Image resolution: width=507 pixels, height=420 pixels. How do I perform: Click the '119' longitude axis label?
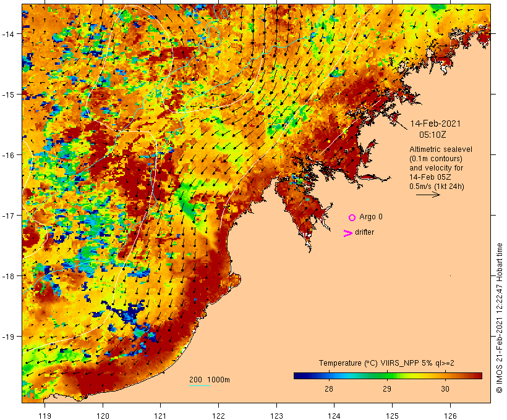point(45,416)
